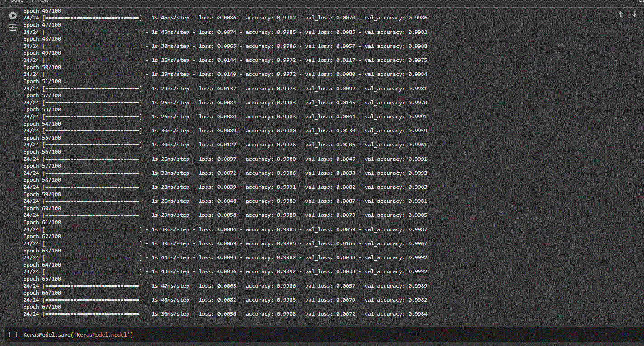The image size is (644, 346).
Task: Click the 'val_accuracy: 0.9967' value
Action: point(396,243)
